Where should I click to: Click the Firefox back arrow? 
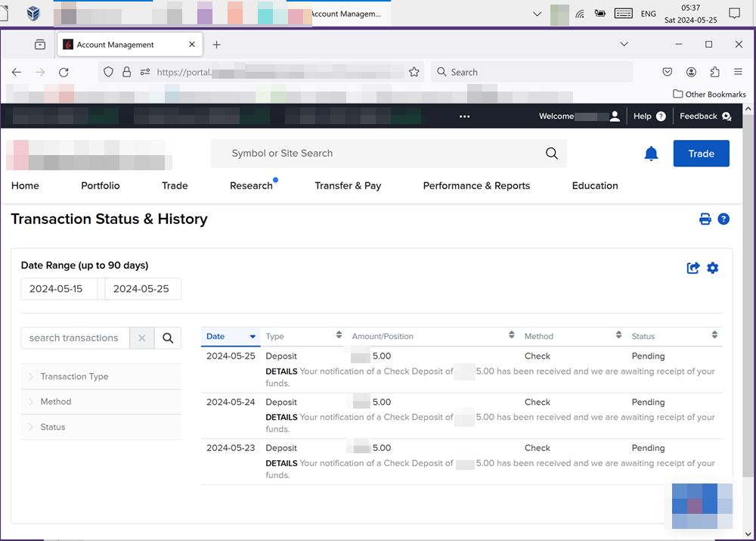click(17, 73)
